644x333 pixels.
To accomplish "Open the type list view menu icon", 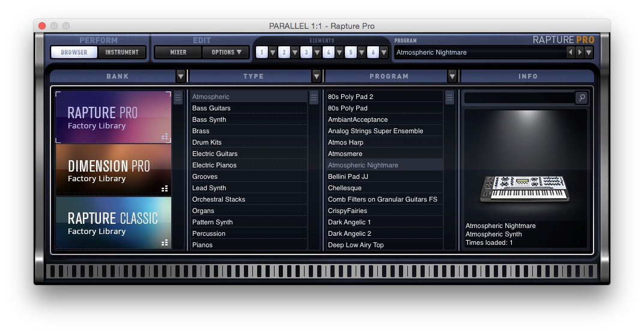I will (x=314, y=98).
